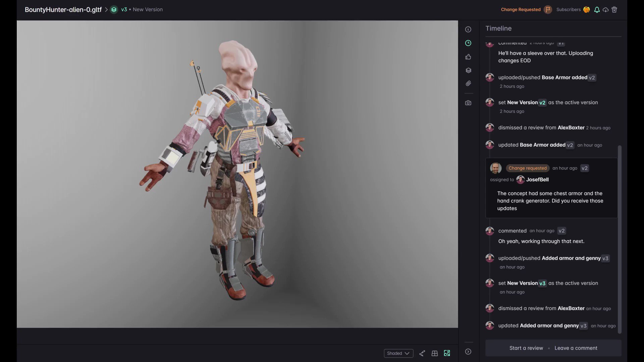Image resolution: width=644 pixels, height=362 pixels.
Task: Collapse the side panel with arrow
Action: 468,352
